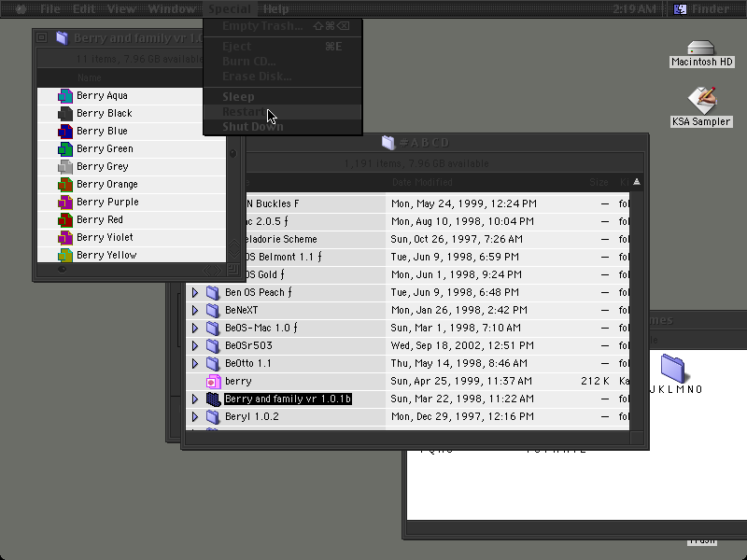Click the N Buckles F row name

click(273, 203)
